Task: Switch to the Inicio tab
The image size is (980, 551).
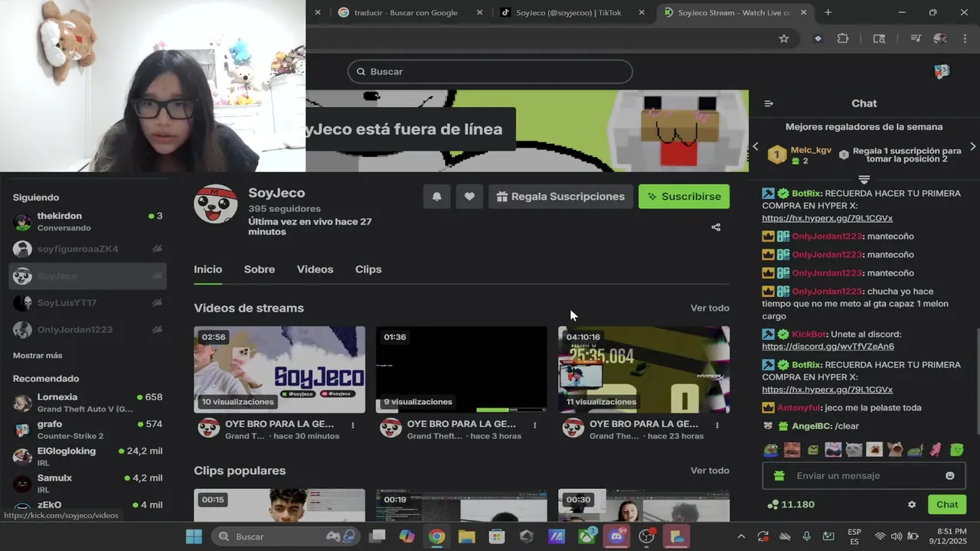Action: tap(207, 269)
